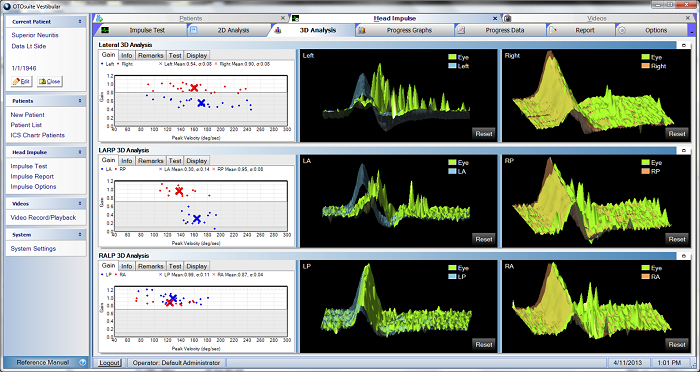Viewport: 700px width, 372px height.
Task: Click the Progress Graphs tab icon
Action: click(362, 30)
